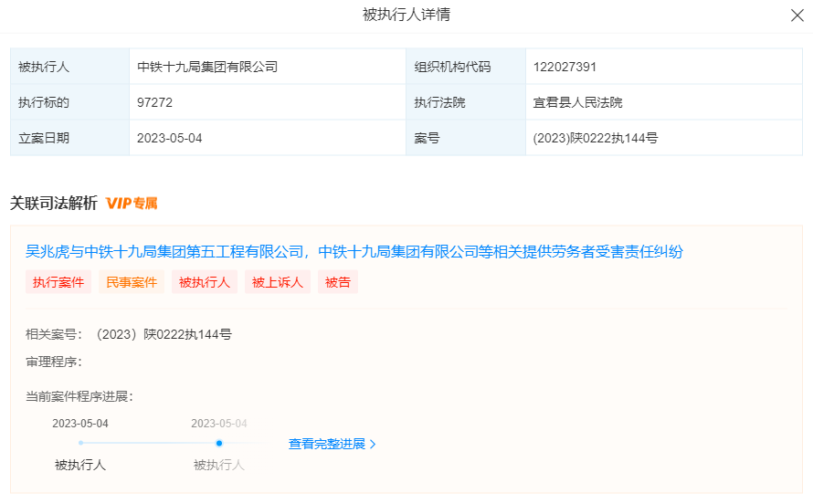Click company name 中铁十九局集团有限公司 in table
The width and height of the screenshot is (813, 504).
point(207,67)
